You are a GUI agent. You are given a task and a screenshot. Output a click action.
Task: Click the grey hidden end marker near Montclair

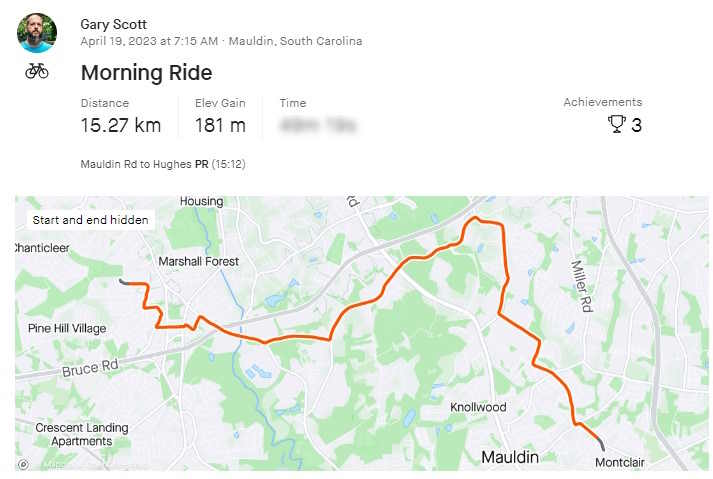click(x=601, y=443)
